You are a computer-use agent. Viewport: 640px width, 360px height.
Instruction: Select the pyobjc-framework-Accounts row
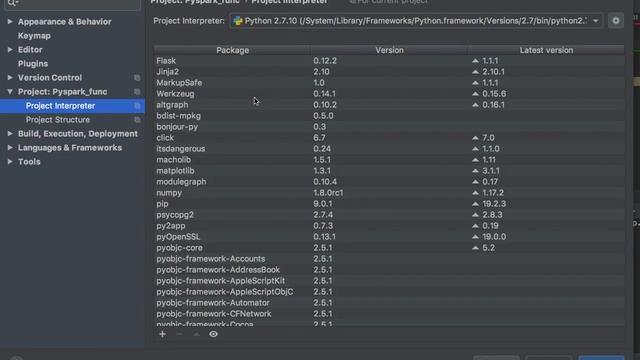(389, 259)
